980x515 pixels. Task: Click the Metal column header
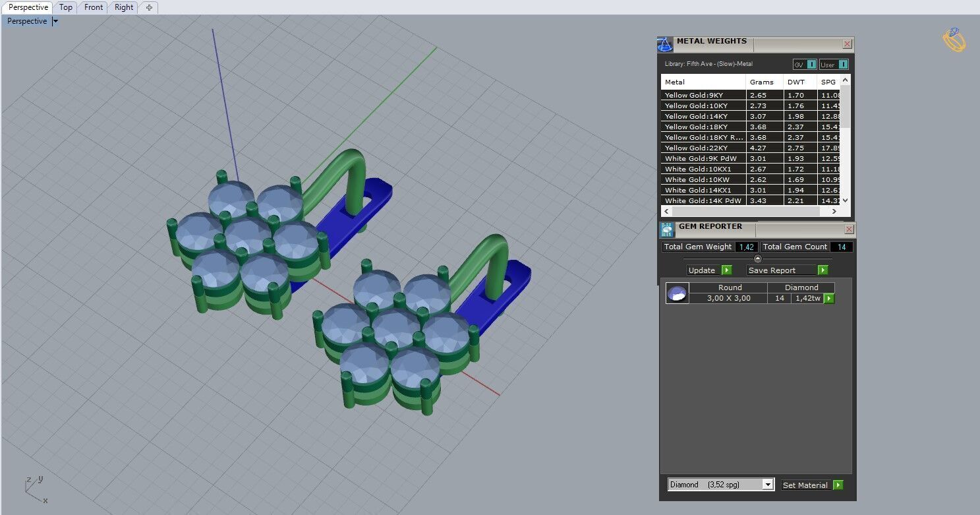click(x=703, y=82)
